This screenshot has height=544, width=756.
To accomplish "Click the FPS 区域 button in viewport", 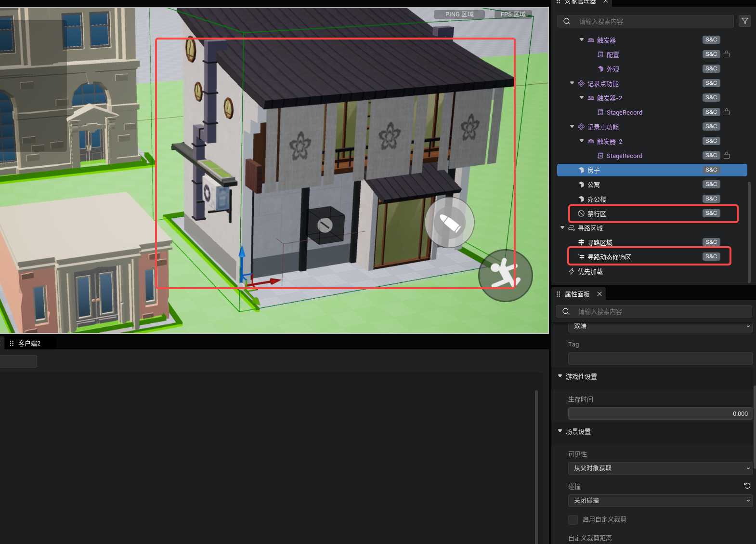I will (x=513, y=14).
